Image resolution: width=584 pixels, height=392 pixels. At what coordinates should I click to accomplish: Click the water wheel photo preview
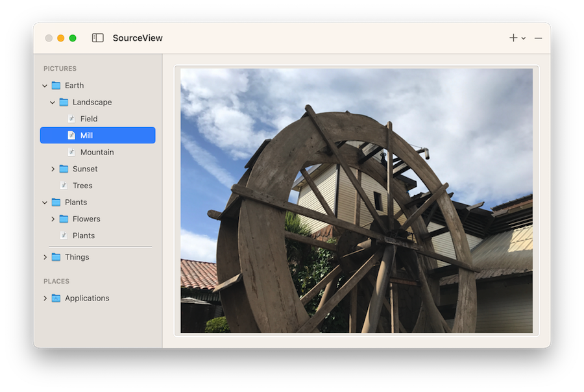click(x=356, y=201)
